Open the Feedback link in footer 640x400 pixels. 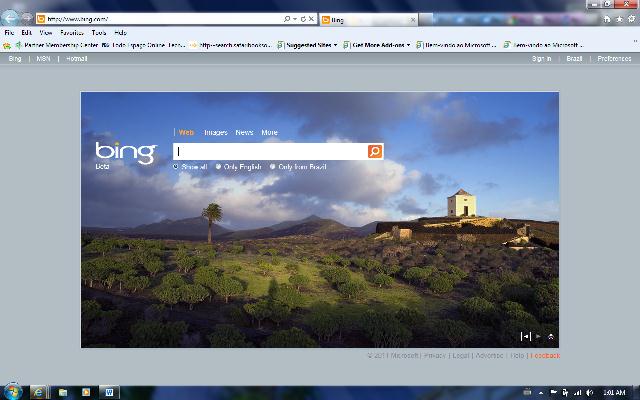(545, 355)
